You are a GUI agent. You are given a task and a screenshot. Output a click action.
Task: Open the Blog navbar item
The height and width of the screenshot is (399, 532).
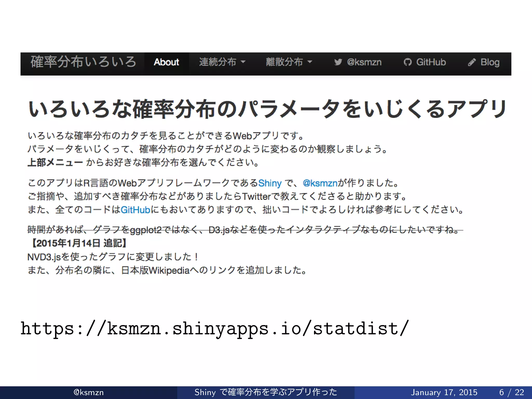[484, 62]
